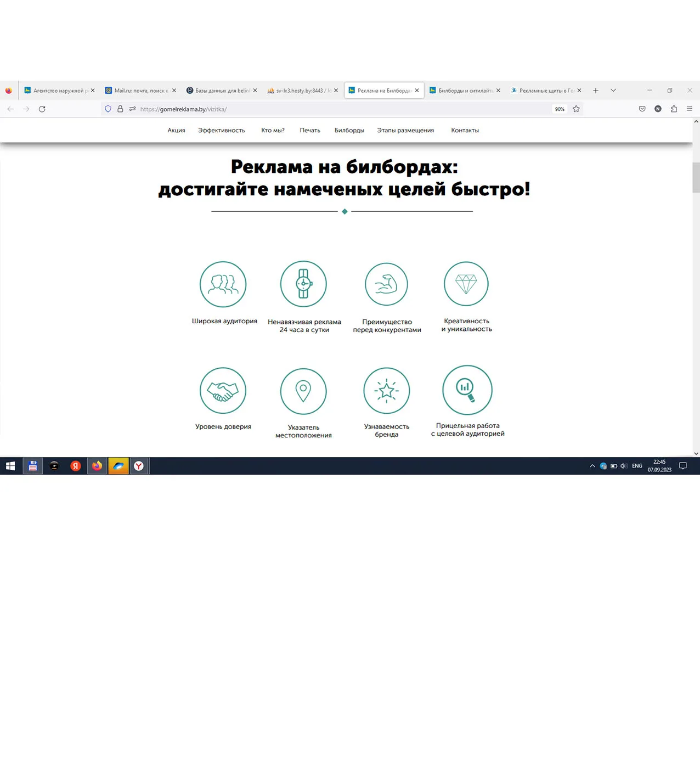Bookmark this page with the star icon

576,109
